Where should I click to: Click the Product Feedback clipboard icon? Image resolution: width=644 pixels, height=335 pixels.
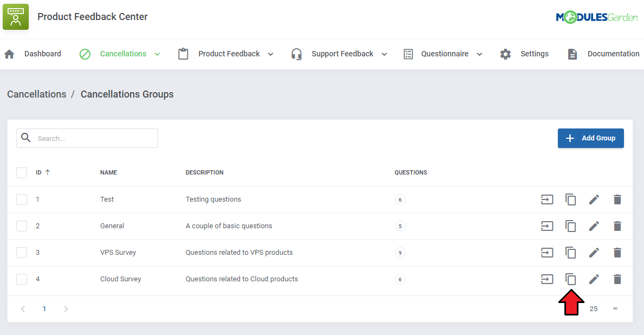183,54
